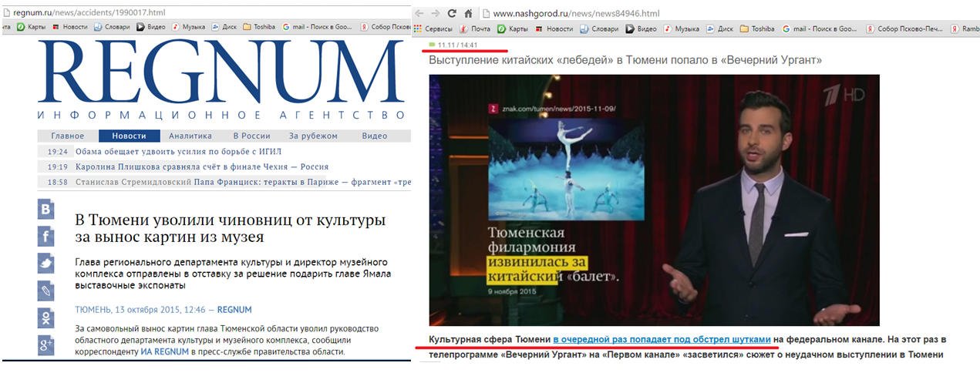980x383 pixels.
Task: Open the Toshiba folder in the regnum.ru window
Action: (260, 26)
